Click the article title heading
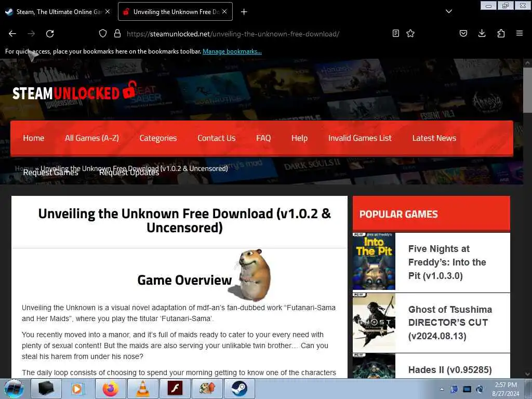The height and width of the screenshot is (399, 532). [x=184, y=220]
